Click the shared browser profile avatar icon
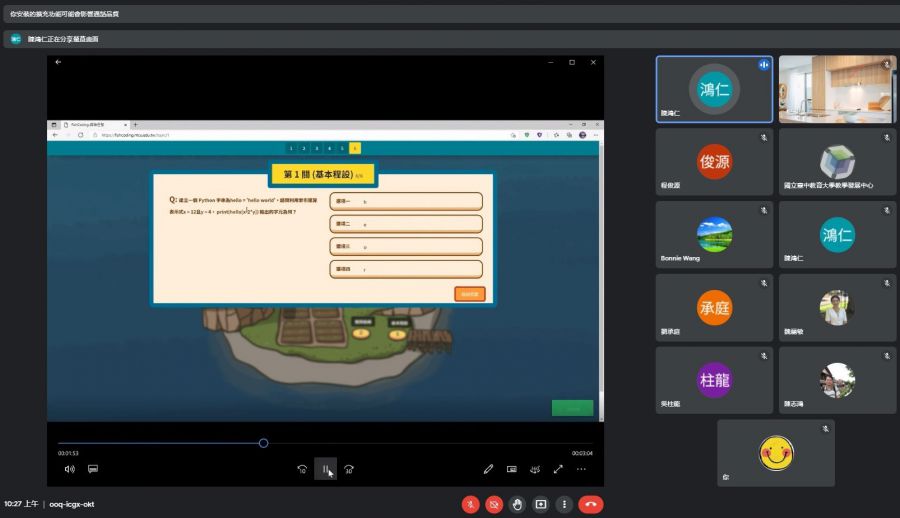 (583, 135)
